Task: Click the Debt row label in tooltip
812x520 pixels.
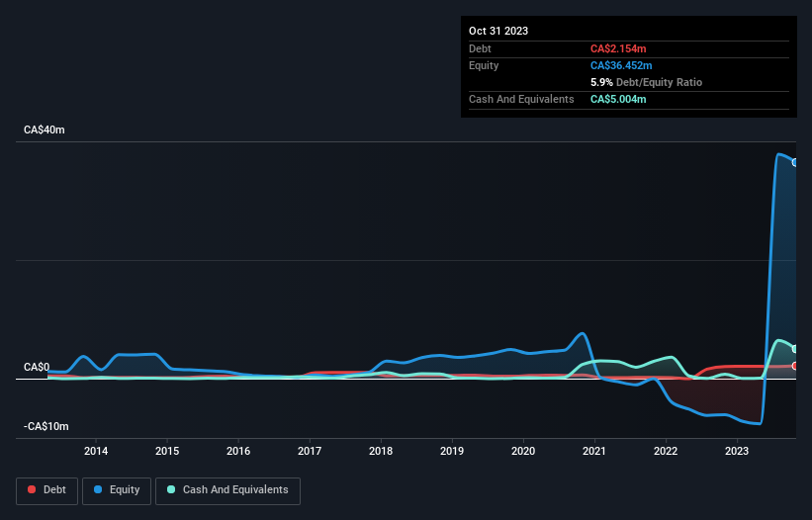Action: 480,48
